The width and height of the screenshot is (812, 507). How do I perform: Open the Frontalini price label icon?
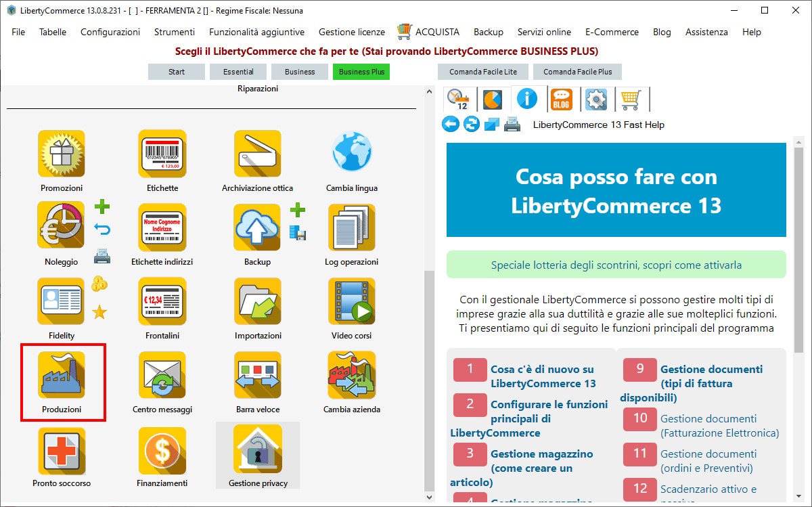click(x=162, y=301)
